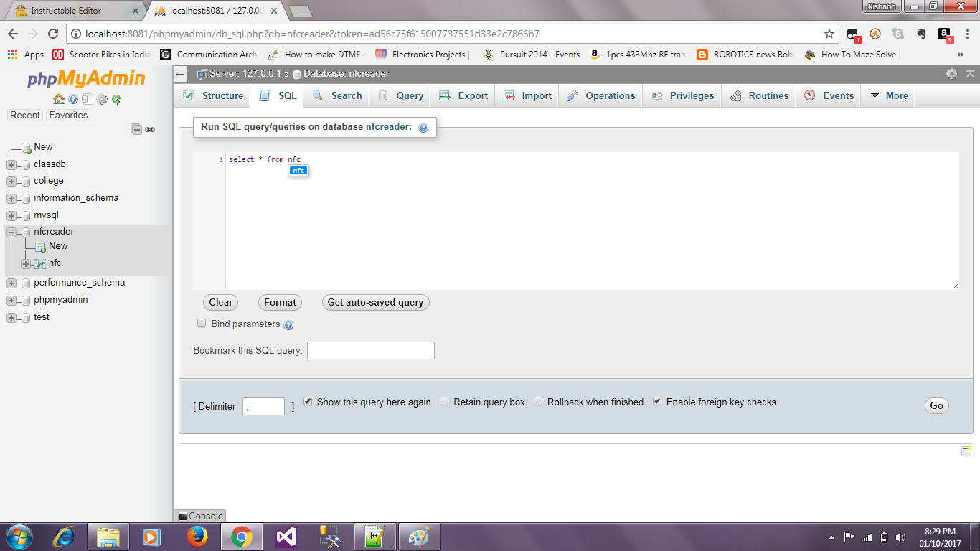
Task: Click the Evernote elephant extension icon
Action: click(x=922, y=34)
